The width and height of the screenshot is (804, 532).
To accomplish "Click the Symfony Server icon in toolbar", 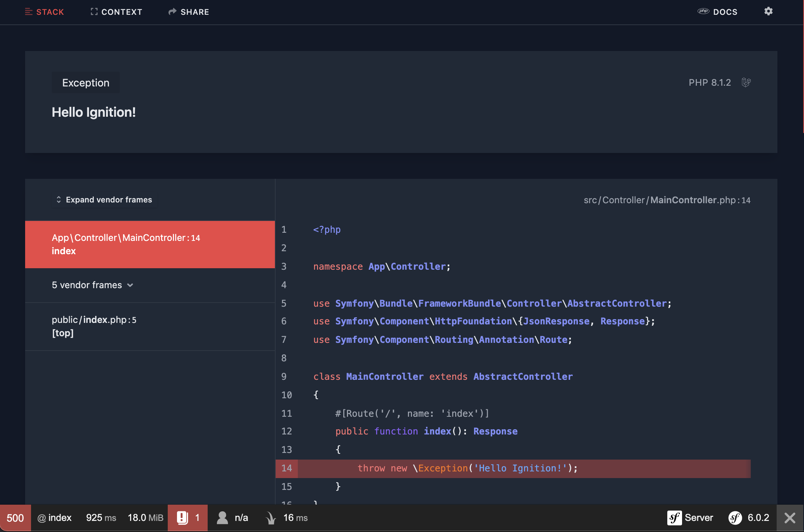I will tap(674, 518).
